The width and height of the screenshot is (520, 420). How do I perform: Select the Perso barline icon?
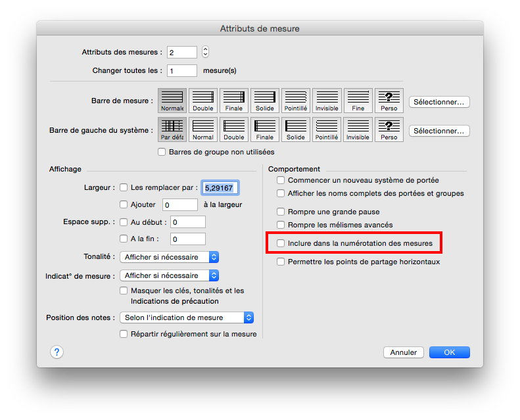coord(389,101)
